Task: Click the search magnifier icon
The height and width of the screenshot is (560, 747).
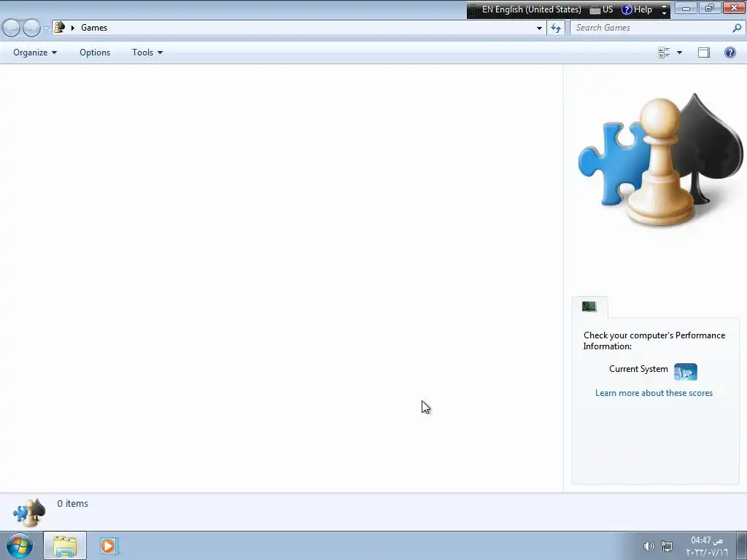Action: click(x=737, y=28)
